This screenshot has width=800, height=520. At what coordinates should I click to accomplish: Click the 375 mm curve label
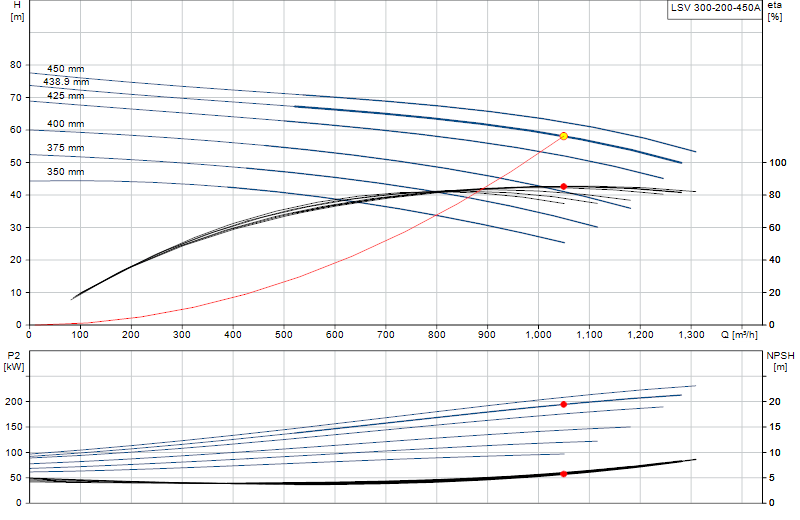66,148
